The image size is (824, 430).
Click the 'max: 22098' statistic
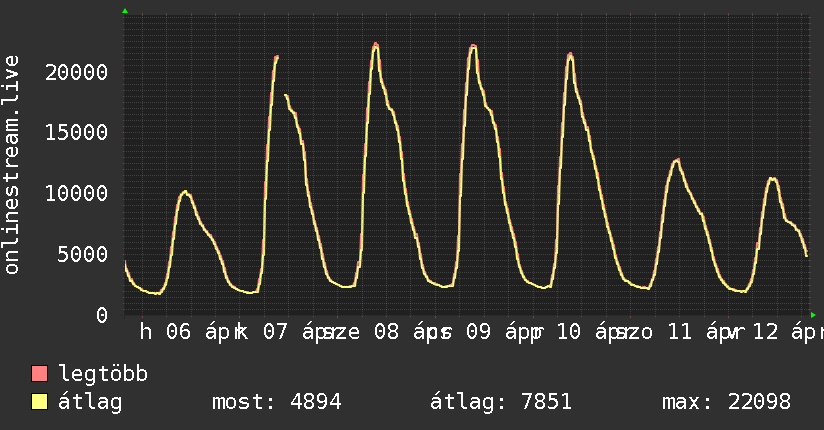[726, 402]
